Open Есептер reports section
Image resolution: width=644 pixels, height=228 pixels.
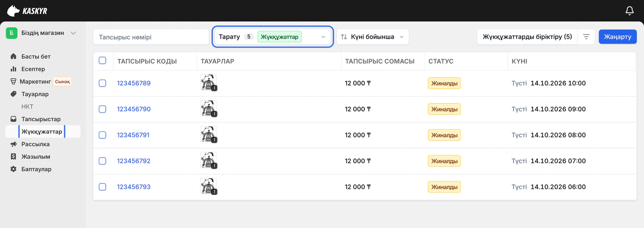[33, 69]
